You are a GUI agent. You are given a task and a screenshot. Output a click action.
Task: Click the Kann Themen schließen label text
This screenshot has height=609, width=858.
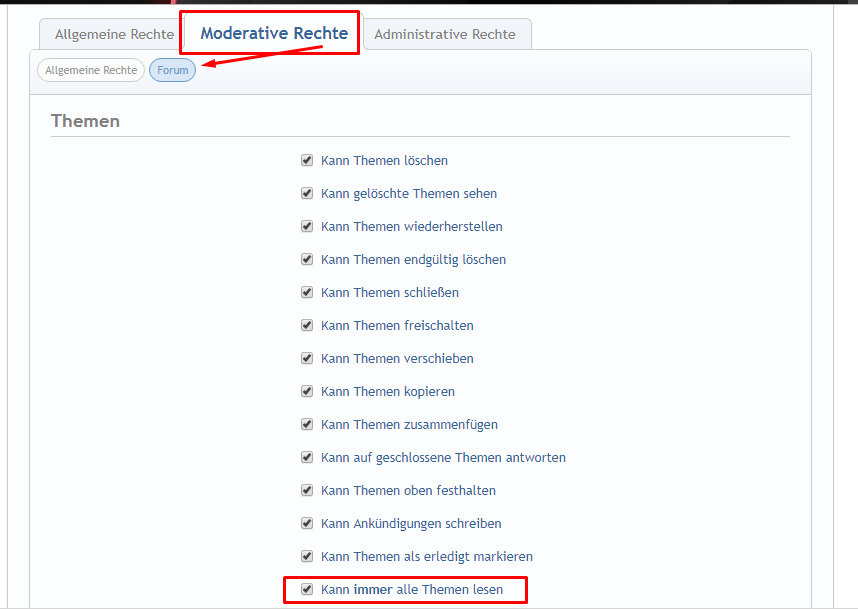tap(389, 293)
